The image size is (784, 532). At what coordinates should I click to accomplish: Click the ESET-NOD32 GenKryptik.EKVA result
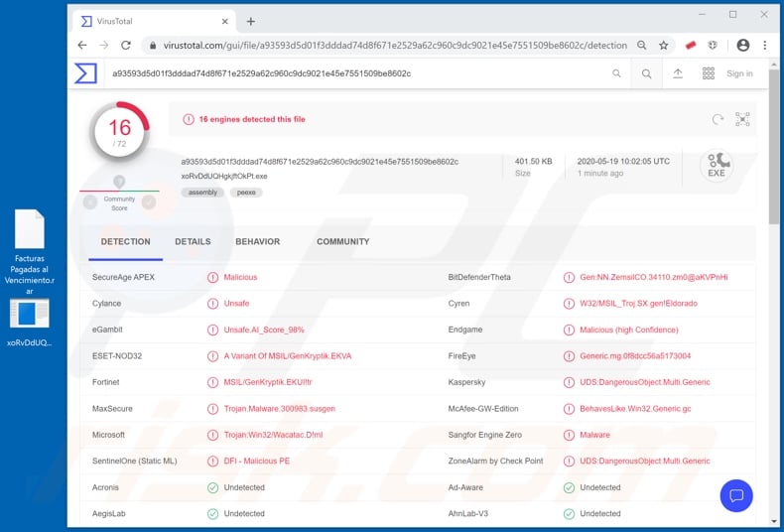coord(288,356)
